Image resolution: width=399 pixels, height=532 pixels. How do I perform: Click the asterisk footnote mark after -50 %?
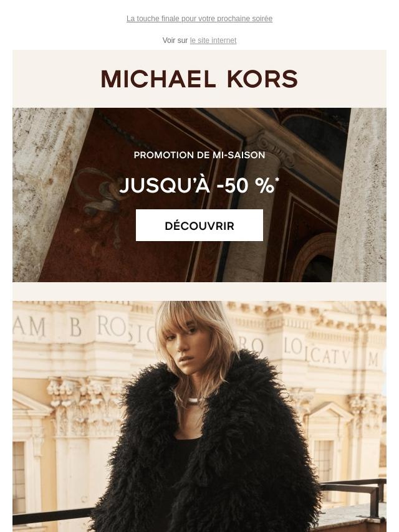point(277,179)
